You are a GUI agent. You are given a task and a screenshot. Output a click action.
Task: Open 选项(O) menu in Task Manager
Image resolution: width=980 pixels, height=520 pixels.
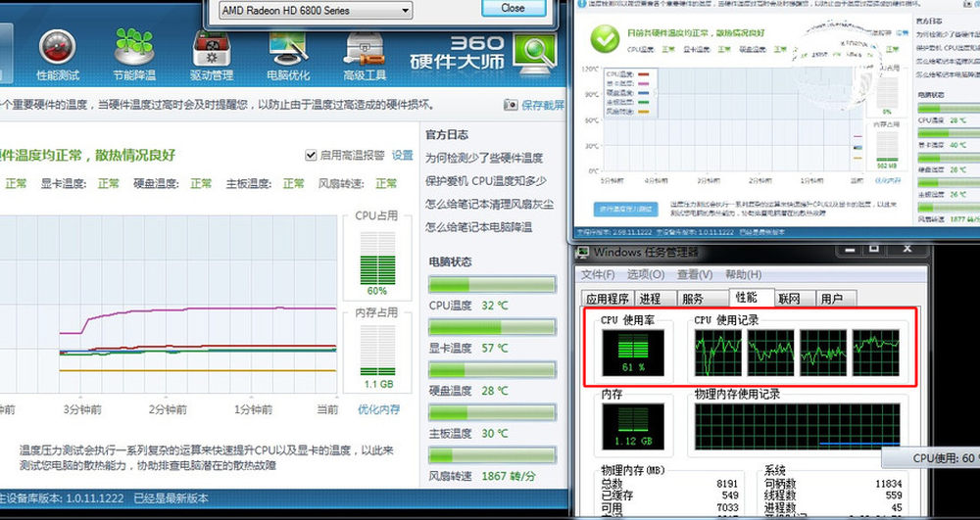646,274
